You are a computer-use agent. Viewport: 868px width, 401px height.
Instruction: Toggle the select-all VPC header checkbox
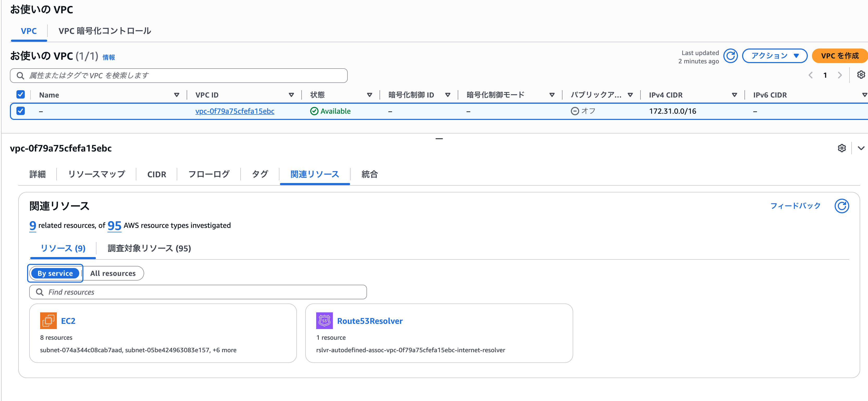coord(21,94)
